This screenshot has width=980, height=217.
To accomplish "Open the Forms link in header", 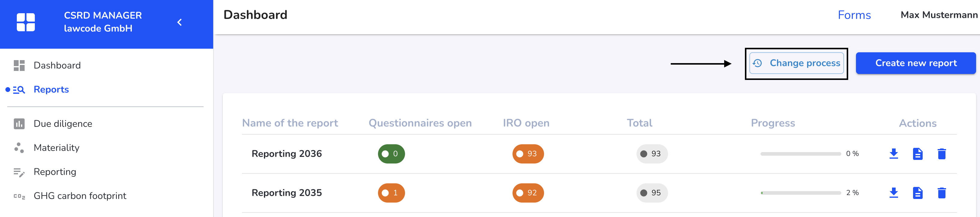I will (854, 15).
